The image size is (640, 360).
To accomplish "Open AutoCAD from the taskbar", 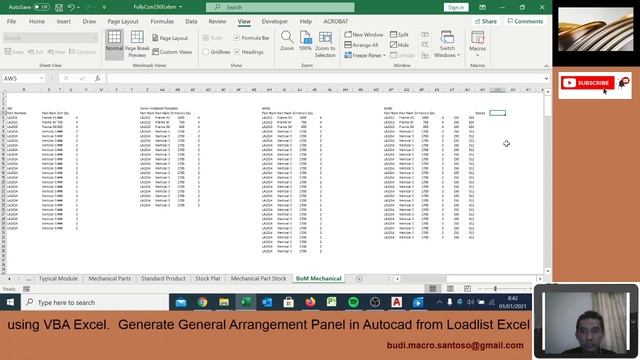I will point(396,302).
